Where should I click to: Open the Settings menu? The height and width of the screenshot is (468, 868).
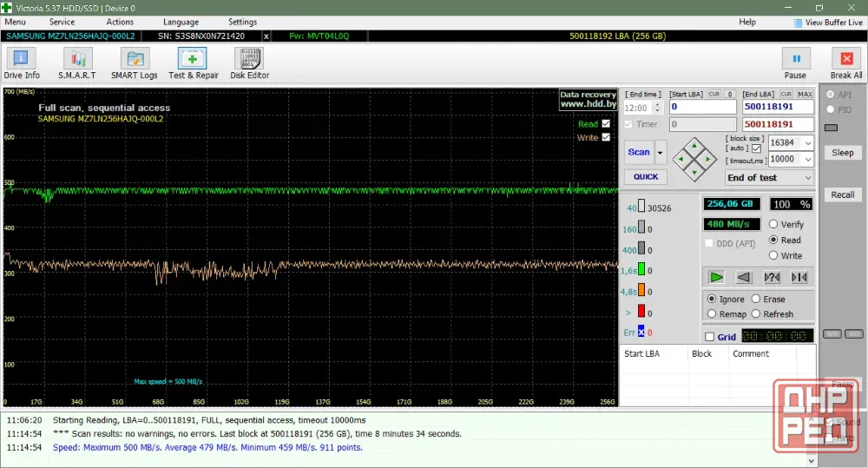[x=242, y=23]
